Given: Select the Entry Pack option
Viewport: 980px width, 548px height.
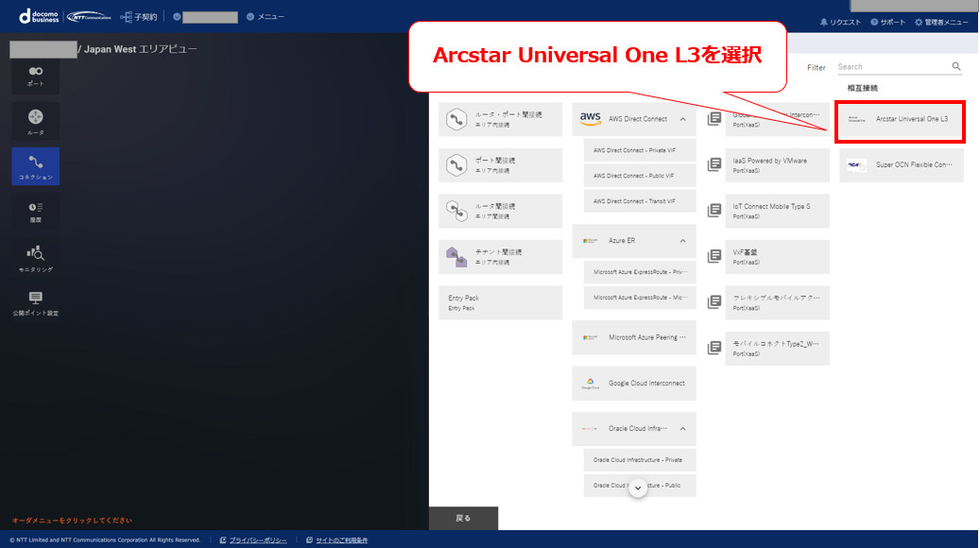Looking at the screenshot, I should click(500, 302).
